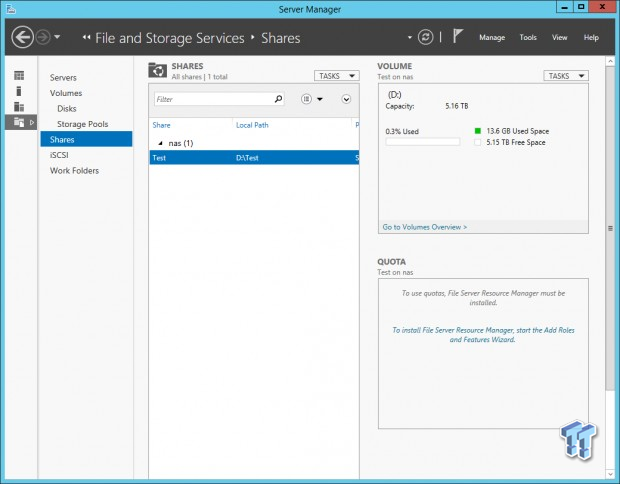Viewport: 620px width, 484px height.
Task: Open the navigation history dropdown arrow
Action: pyautogui.click(x=57, y=37)
